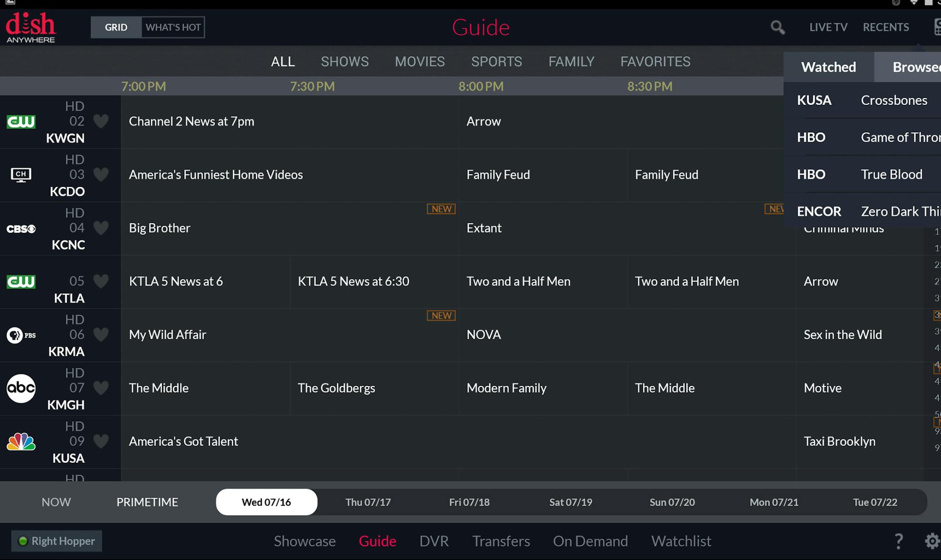This screenshot has width=941, height=560.
Task: Open ENCOR Zero Dark Thirty recent item
Action: coord(863,211)
